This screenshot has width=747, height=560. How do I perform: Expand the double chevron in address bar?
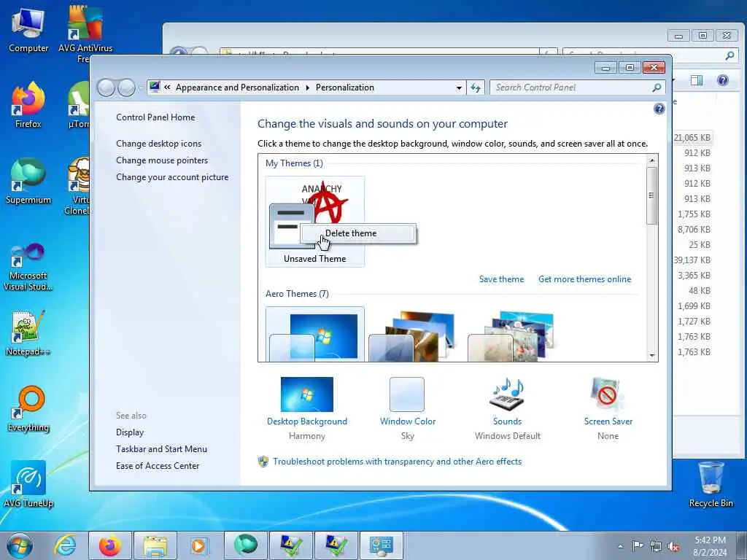click(167, 87)
